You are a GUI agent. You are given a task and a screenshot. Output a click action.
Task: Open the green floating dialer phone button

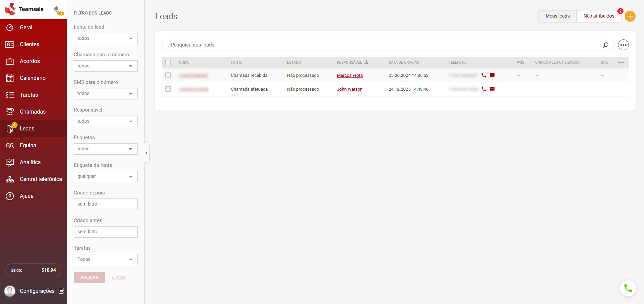(628, 288)
